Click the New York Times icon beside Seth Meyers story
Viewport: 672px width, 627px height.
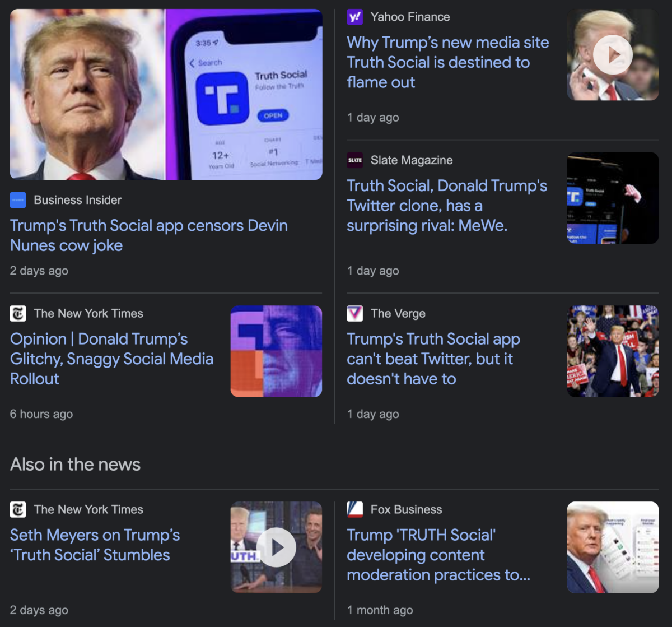(18, 509)
